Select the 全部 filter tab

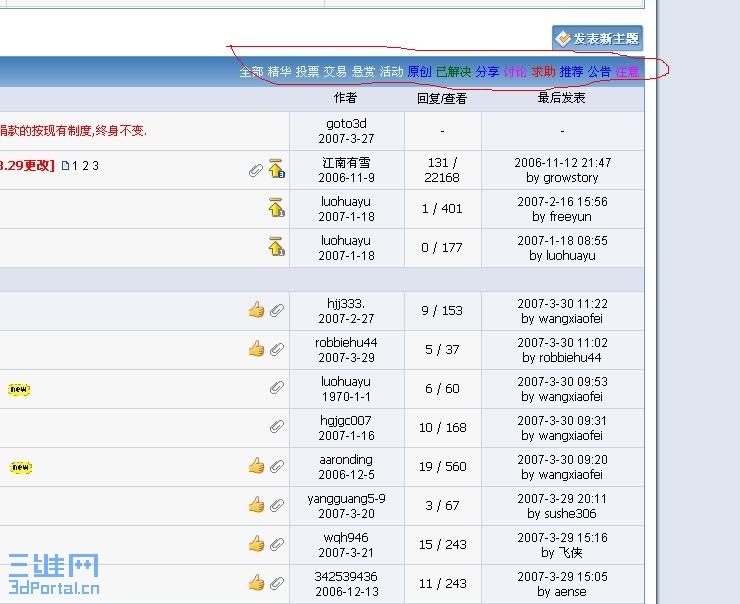[x=251, y=72]
